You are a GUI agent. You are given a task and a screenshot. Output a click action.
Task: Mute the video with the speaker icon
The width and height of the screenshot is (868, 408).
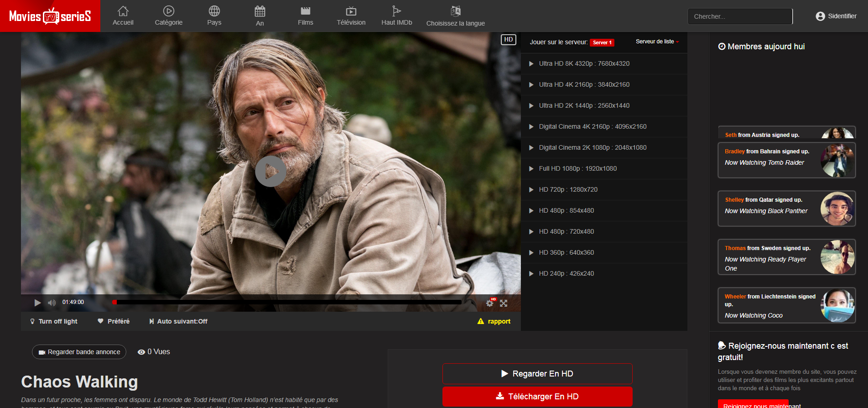(52, 303)
